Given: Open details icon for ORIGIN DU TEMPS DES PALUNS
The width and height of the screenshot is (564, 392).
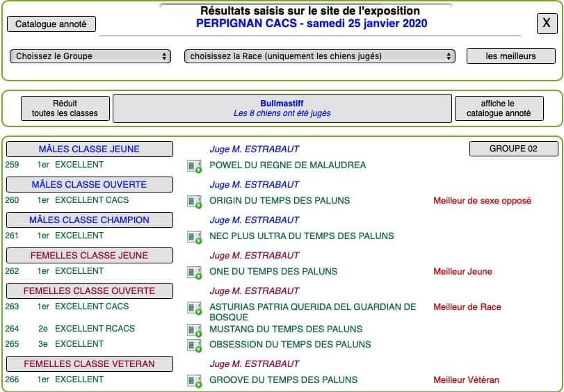Looking at the screenshot, I should (x=194, y=202).
